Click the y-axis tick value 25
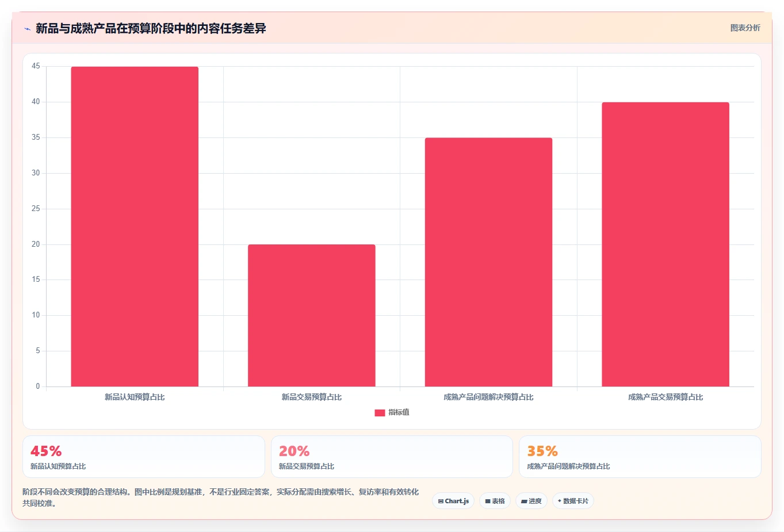This screenshot has width=784, height=532. [36, 209]
